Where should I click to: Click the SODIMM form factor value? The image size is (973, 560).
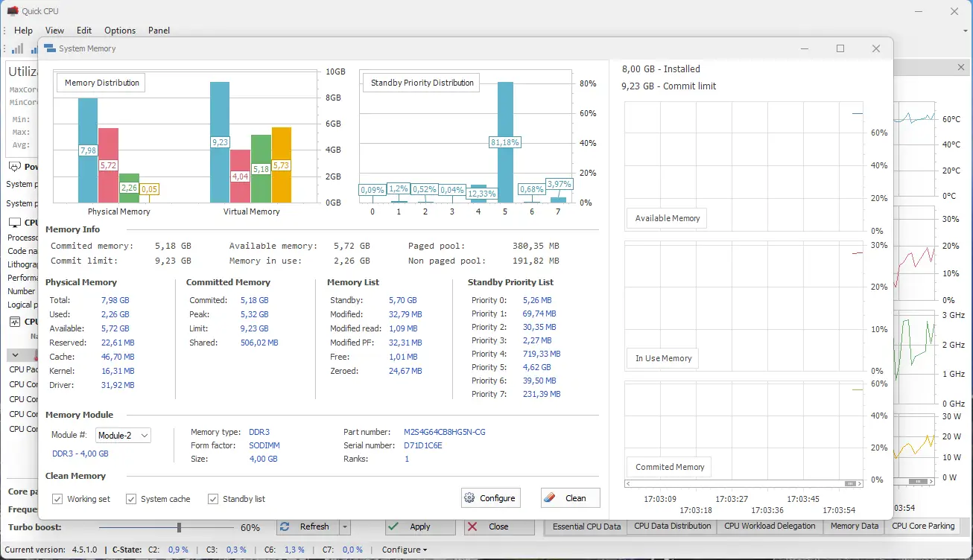pyautogui.click(x=264, y=445)
